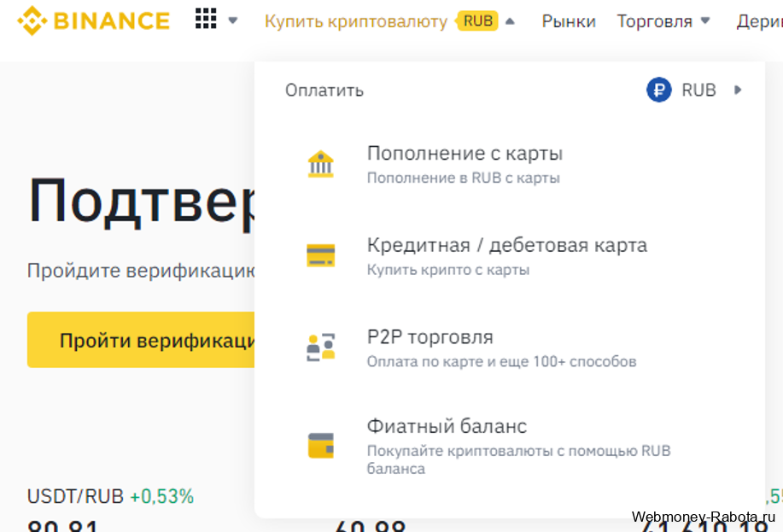Click Купить крипто с карты description
Image resolution: width=783 pixels, height=532 pixels.
(x=448, y=270)
